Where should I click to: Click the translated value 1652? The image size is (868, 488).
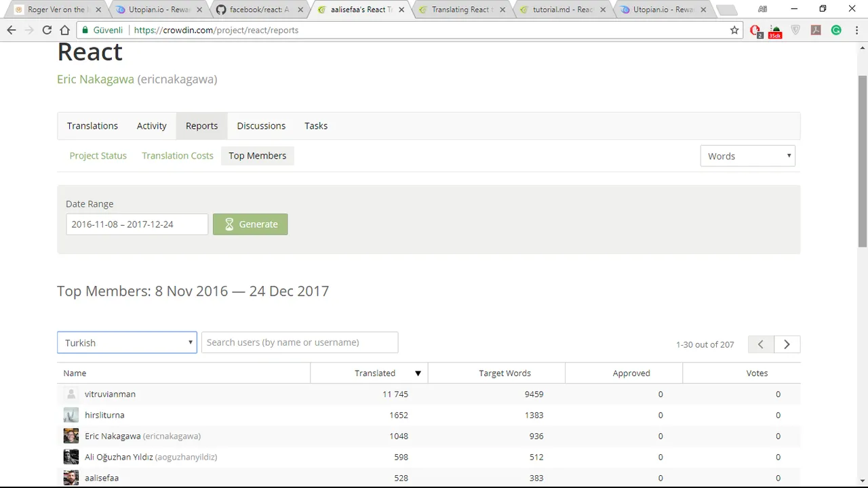[399, 415]
